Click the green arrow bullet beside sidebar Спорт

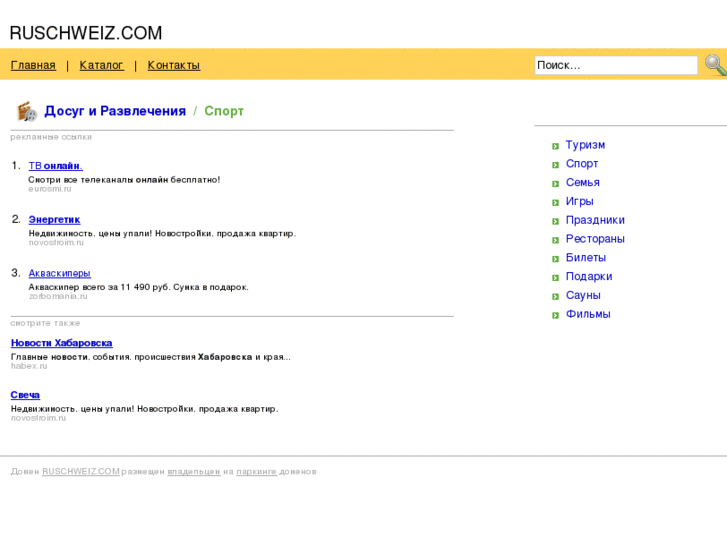click(x=555, y=165)
